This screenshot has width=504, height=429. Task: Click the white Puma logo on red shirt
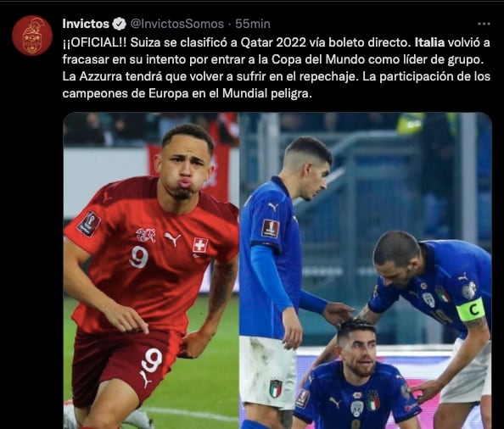click(x=172, y=238)
